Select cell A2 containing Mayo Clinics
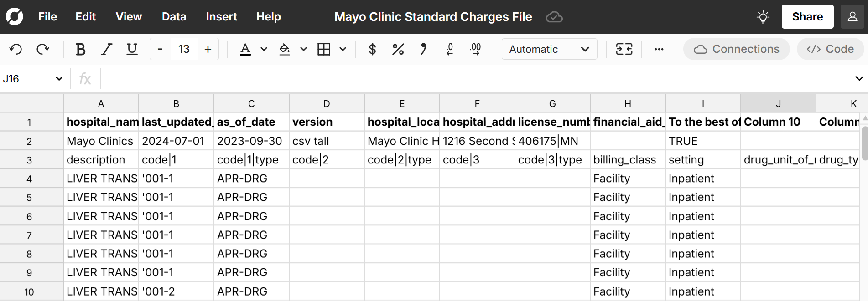 (101, 141)
